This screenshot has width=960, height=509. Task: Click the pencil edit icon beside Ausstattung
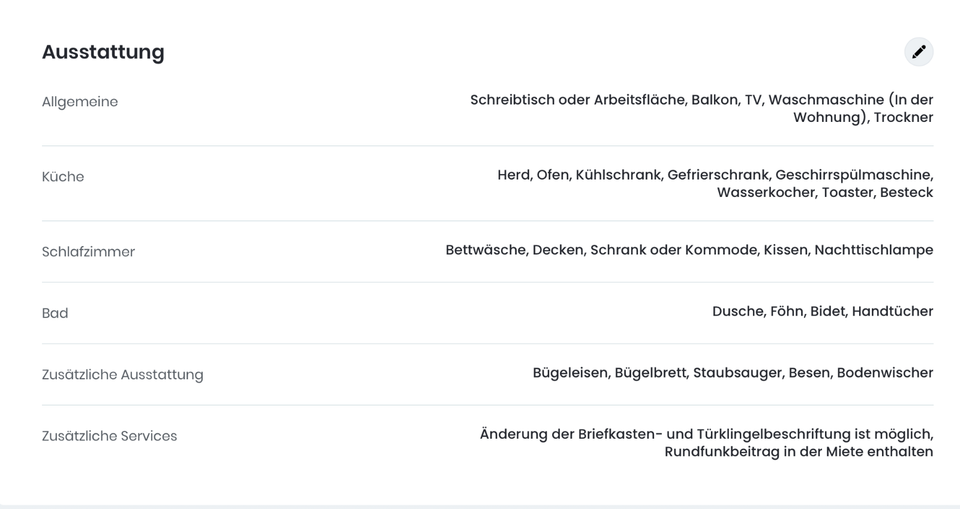point(918,51)
